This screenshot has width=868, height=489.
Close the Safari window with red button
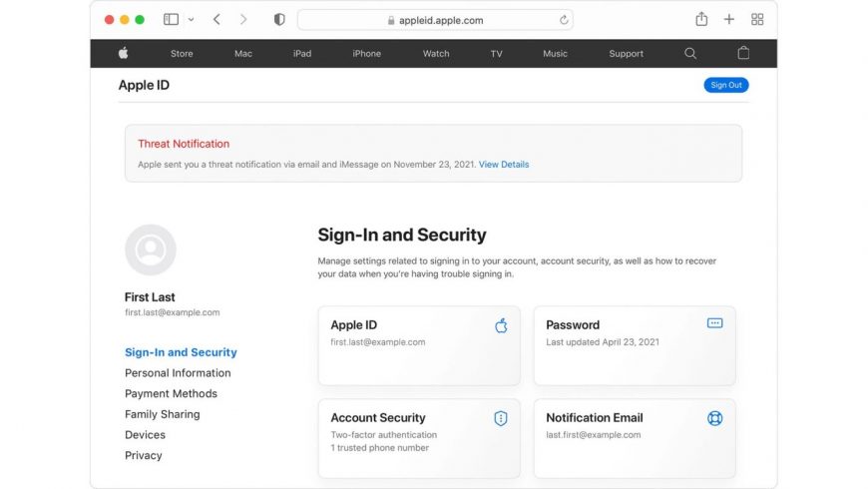(109, 19)
